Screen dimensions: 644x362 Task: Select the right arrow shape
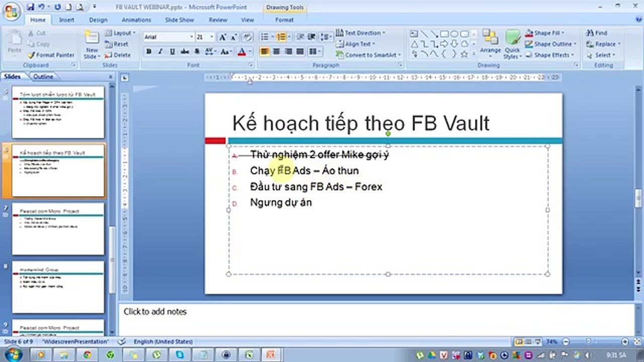444,44
